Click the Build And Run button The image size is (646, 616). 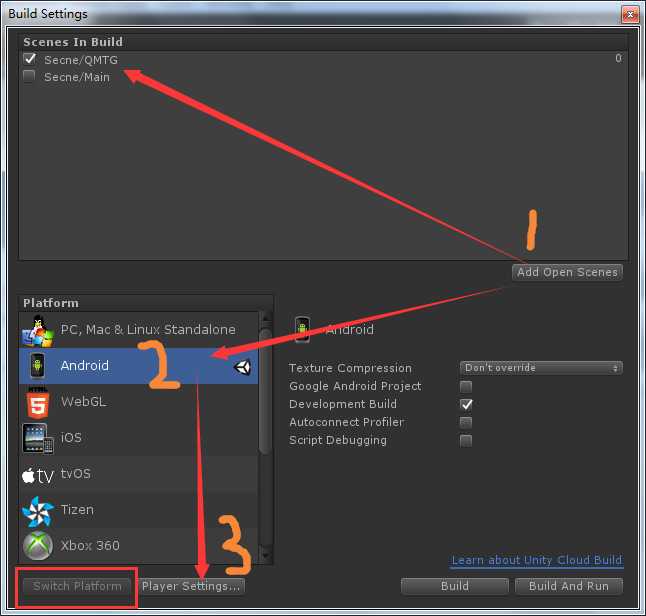coord(569,586)
